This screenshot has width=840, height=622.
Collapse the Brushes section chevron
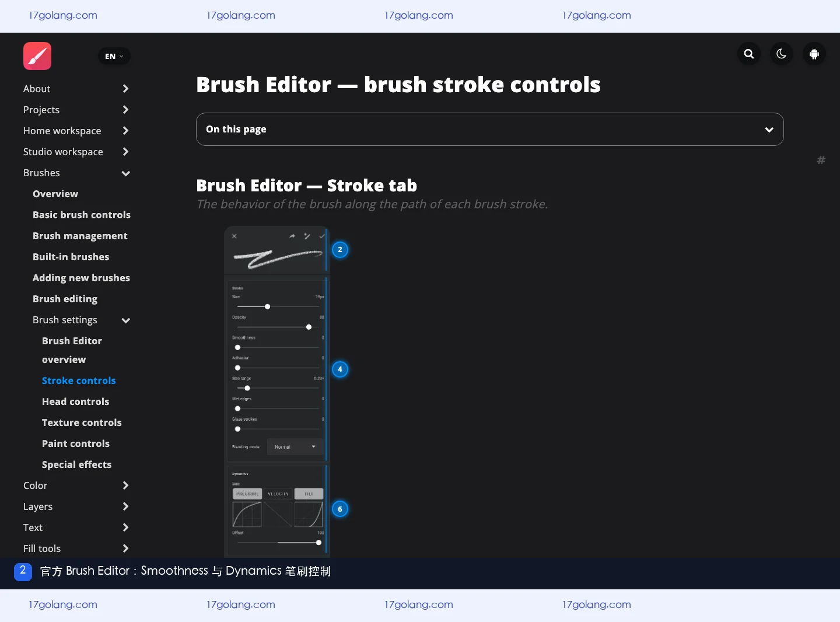coord(125,173)
